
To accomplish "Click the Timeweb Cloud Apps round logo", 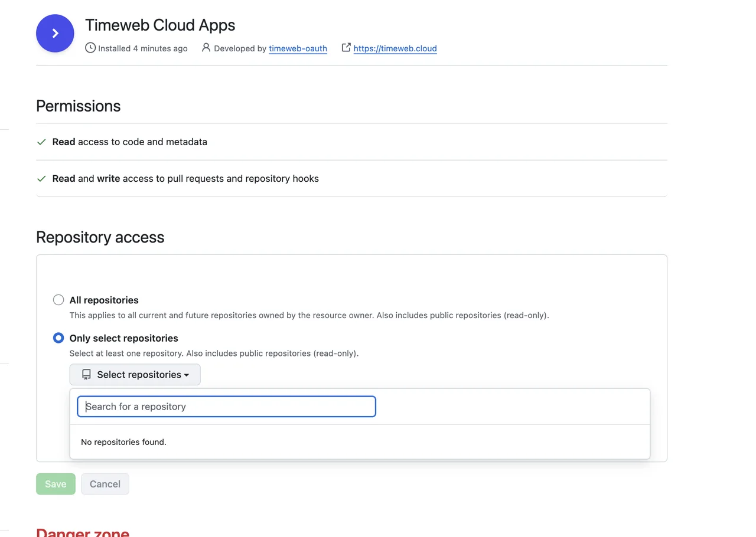I will tap(55, 34).
